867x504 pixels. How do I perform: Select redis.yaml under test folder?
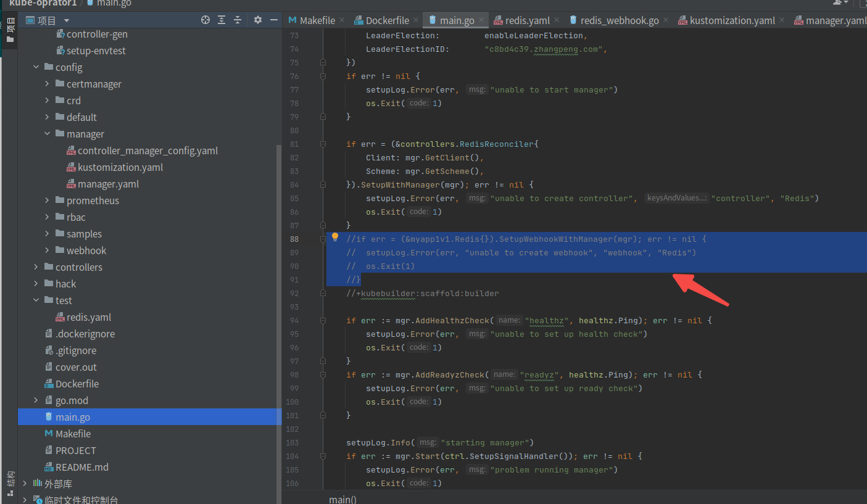coord(89,317)
